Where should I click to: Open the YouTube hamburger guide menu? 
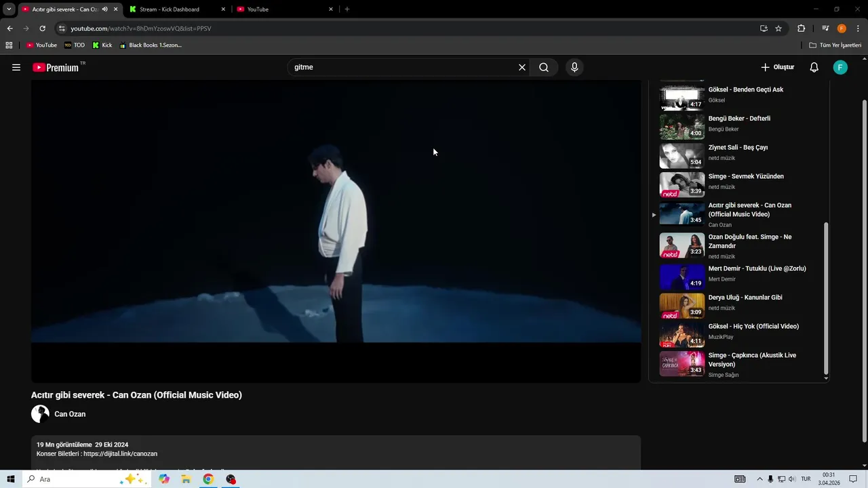pos(16,67)
